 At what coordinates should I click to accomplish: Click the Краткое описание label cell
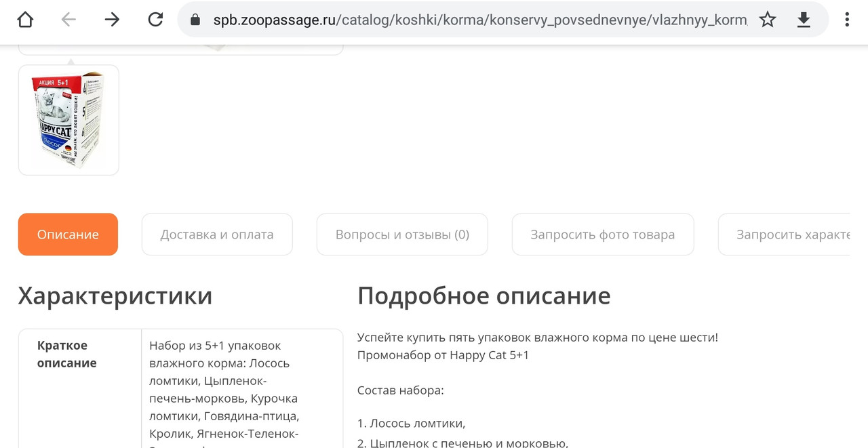pyautogui.click(x=80, y=388)
